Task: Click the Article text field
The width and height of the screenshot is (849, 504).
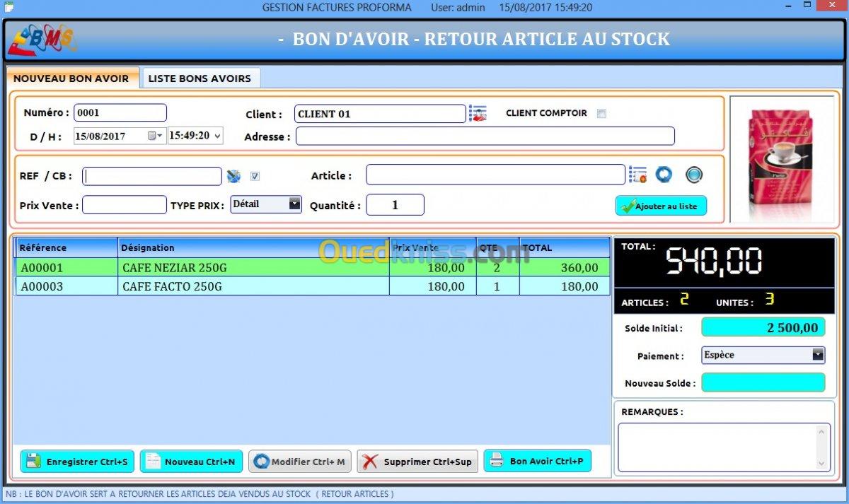Action: point(495,175)
